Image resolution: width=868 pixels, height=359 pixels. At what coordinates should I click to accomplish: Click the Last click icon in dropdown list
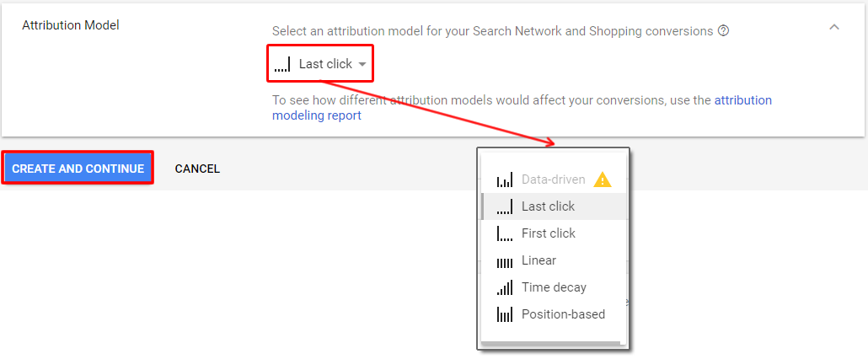click(x=505, y=206)
